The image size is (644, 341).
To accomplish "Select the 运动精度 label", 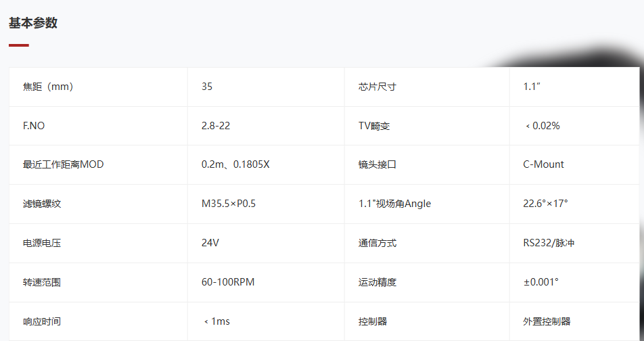I will (x=377, y=282).
